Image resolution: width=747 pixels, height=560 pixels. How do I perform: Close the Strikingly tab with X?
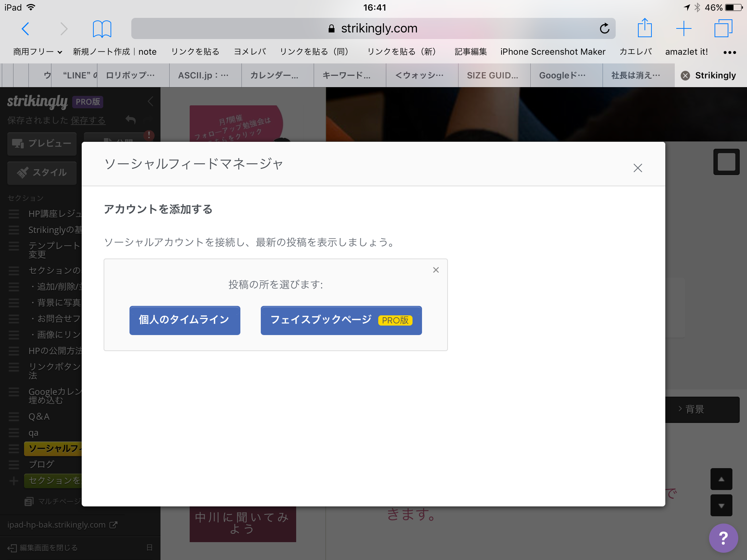pyautogui.click(x=685, y=75)
